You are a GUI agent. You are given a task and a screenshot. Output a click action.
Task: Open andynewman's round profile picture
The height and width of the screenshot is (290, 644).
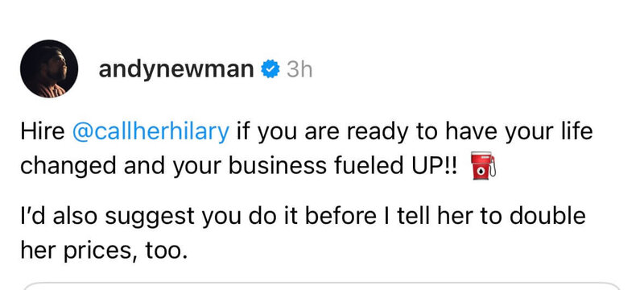coord(49,69)
